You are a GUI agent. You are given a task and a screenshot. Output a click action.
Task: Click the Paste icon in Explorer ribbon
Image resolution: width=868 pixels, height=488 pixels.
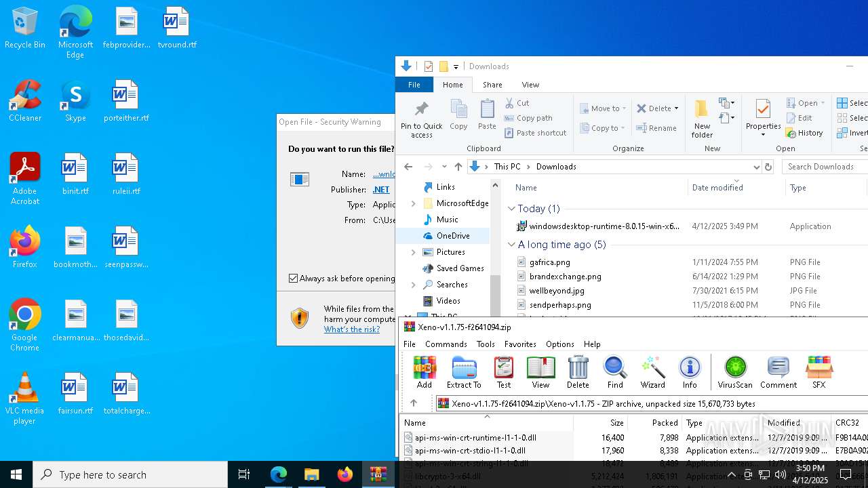(487, 115)
